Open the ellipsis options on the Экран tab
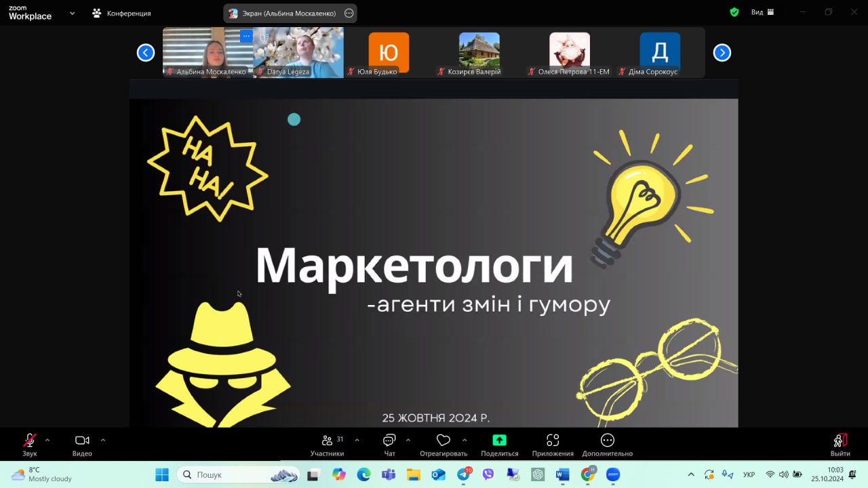 (x=349, y=13)
